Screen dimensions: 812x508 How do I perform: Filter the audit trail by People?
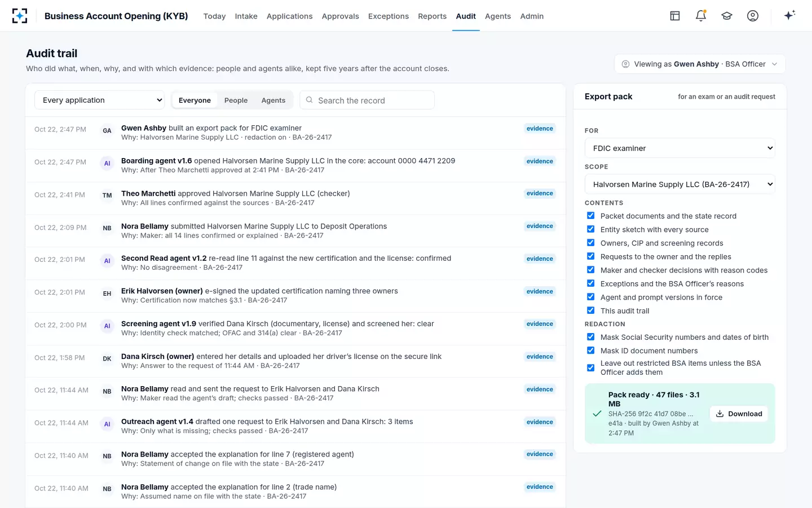coord(236,100)
